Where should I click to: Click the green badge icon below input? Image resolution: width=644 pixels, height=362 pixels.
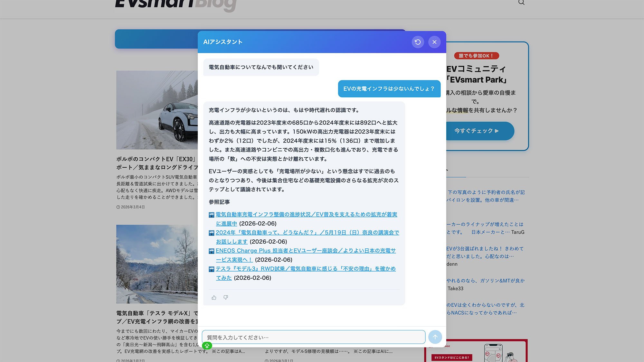pos(207,346)
